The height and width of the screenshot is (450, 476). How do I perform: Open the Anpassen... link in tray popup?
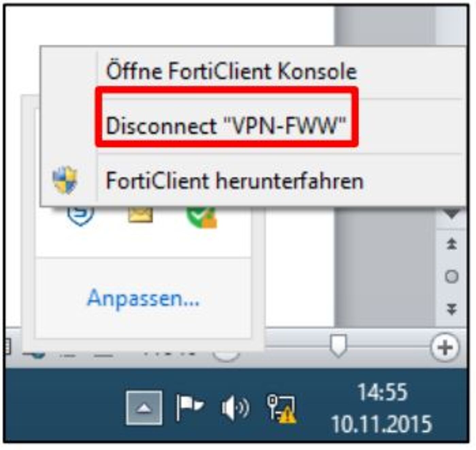pos(143,298)
